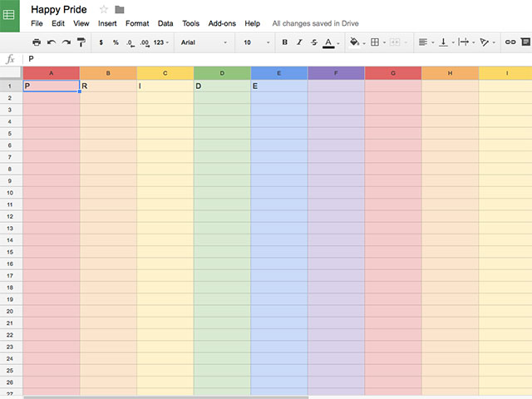Undo the last action
Screen dimensions: 532x399
pos(52,42)
